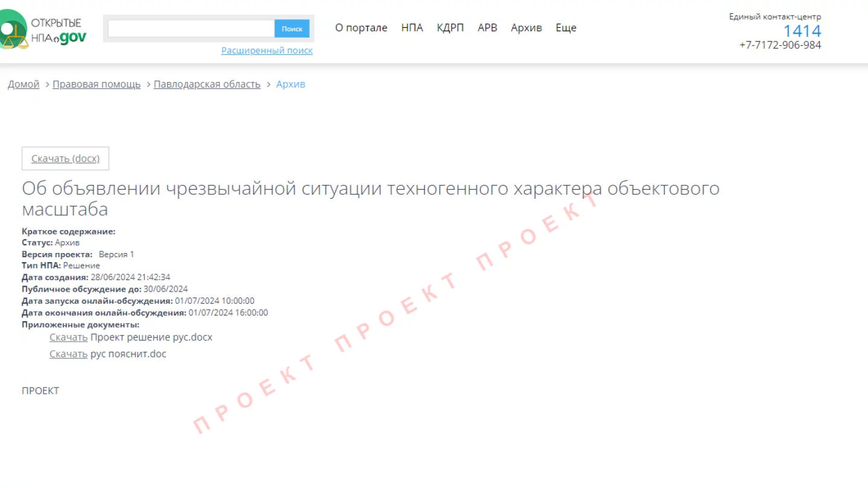Screen dimensions: 868x488
Task: Open Павлодарская область breadcrumb link
Action: pyautogui.click(x=207, y=84)
